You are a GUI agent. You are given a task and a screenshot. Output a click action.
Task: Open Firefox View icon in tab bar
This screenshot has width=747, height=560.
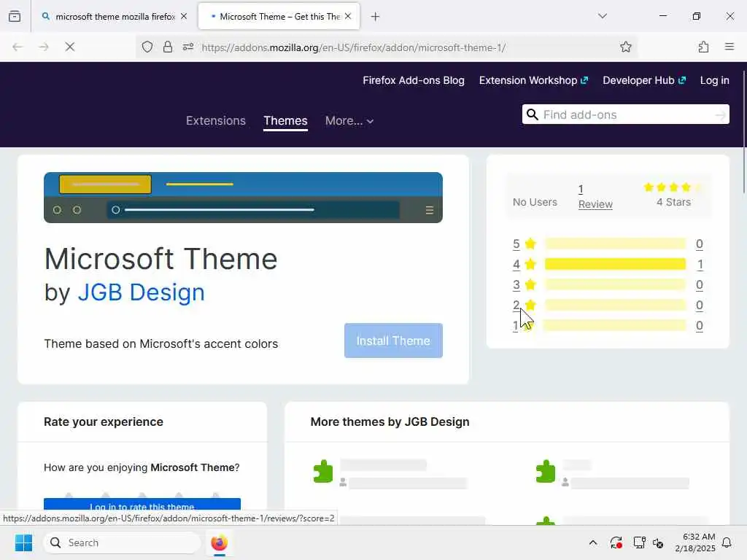[15, 16]
